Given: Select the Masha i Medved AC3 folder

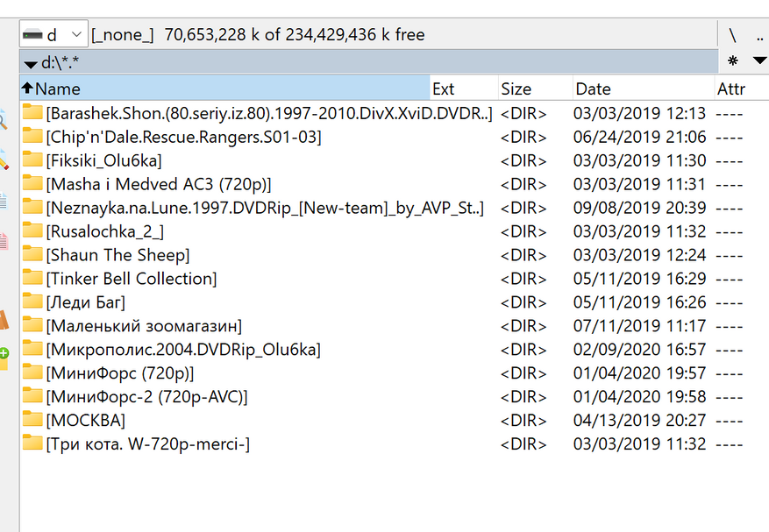Looking at the screenshot, I should [x=159, y=184].
